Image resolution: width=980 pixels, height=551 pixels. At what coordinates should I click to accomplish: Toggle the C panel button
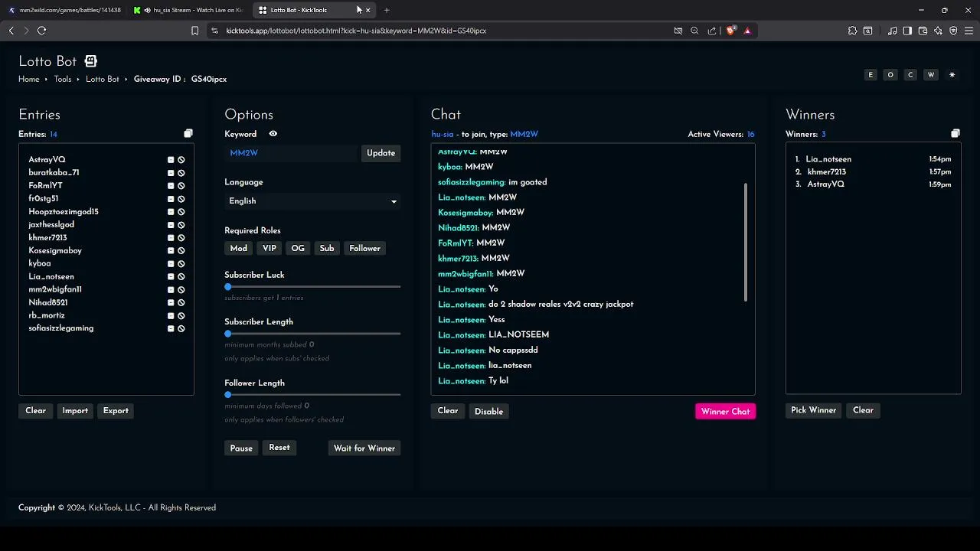click(910, 75)
